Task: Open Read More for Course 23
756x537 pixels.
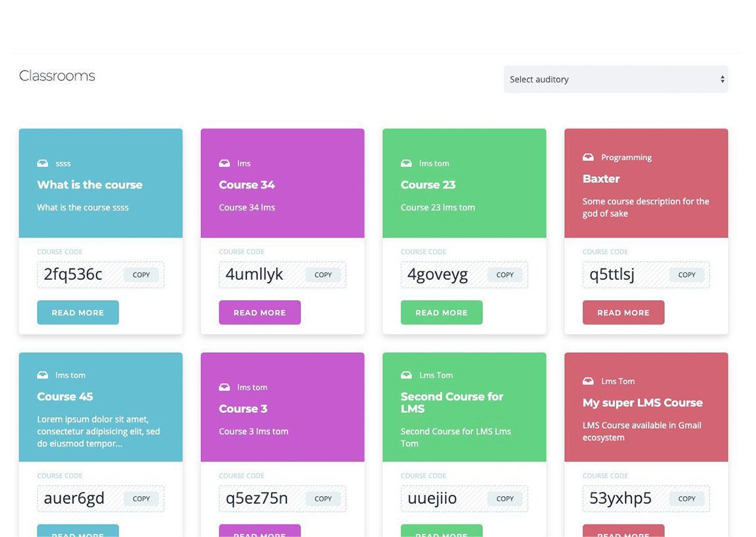Action: tap(441, 313)
